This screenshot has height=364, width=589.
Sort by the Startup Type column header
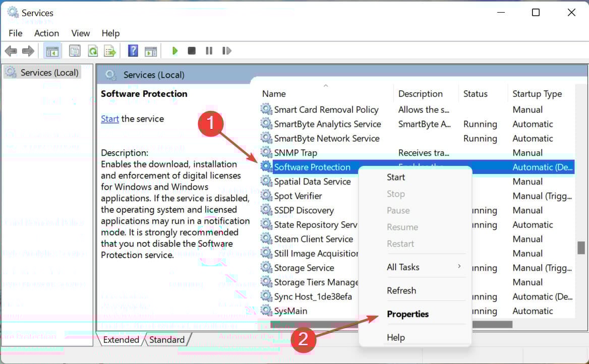point(537,94)
